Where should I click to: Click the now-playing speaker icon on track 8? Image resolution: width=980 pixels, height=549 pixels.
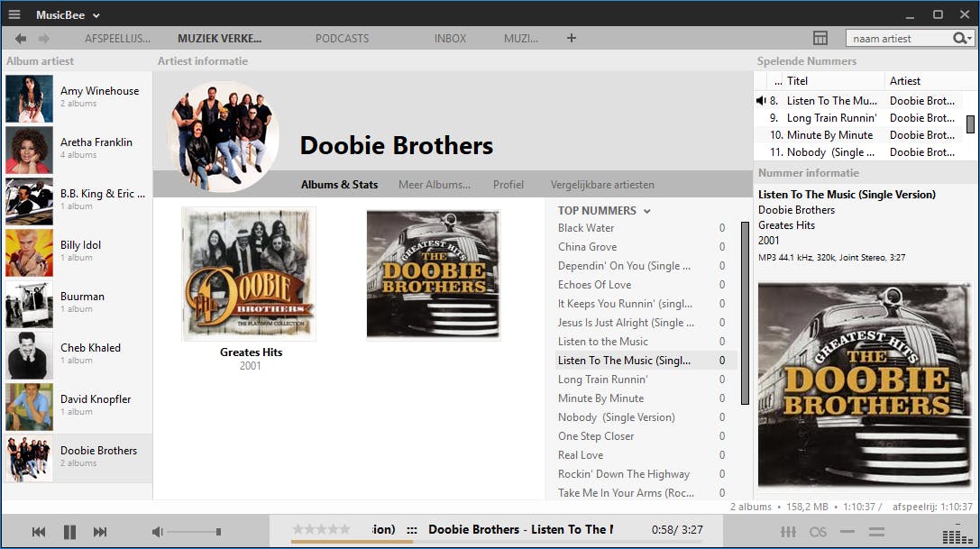tap(761, 101)
